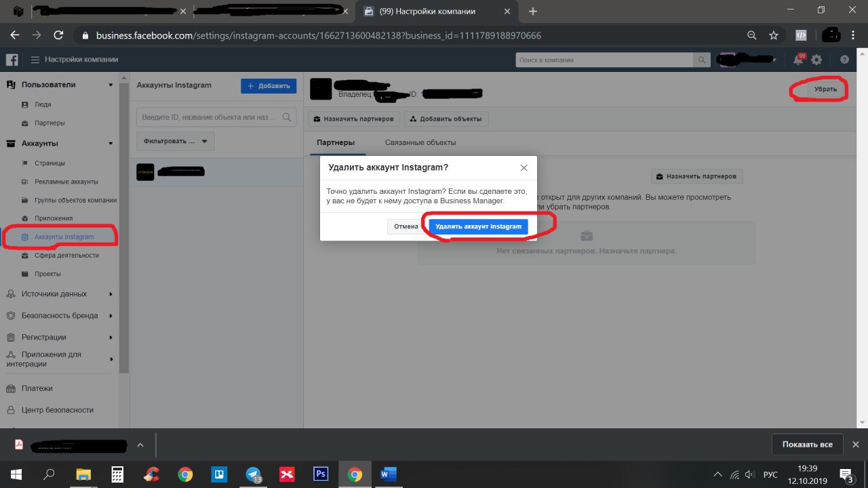Screen dimensions: 868x488
Task: Open Центр безопасности in sidebar
Action: [58, 410]
